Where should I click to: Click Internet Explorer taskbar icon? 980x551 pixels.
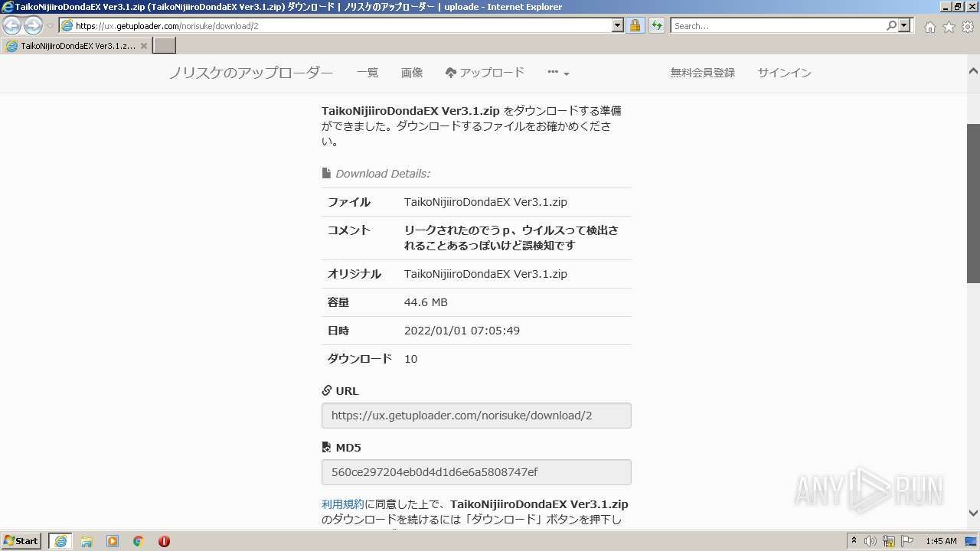pos(60,541)
